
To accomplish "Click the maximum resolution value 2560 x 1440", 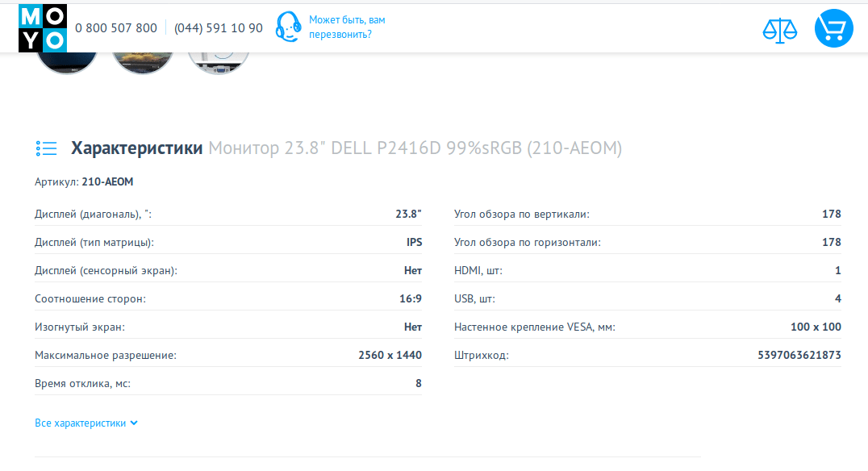I will click(390, 356).
